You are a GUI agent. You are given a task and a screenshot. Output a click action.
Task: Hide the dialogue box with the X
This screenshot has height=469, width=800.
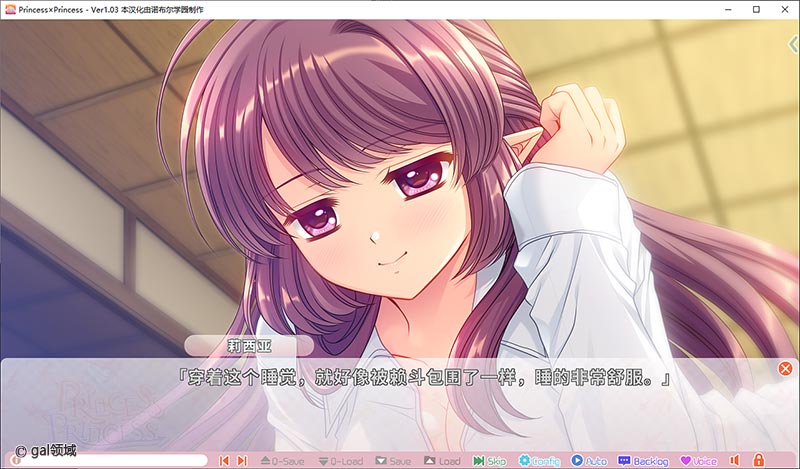[785, 369]
